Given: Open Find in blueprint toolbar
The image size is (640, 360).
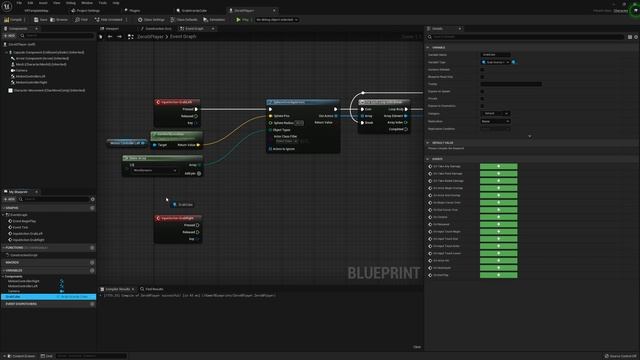Looking at the screenshot, I should point(81,20).
